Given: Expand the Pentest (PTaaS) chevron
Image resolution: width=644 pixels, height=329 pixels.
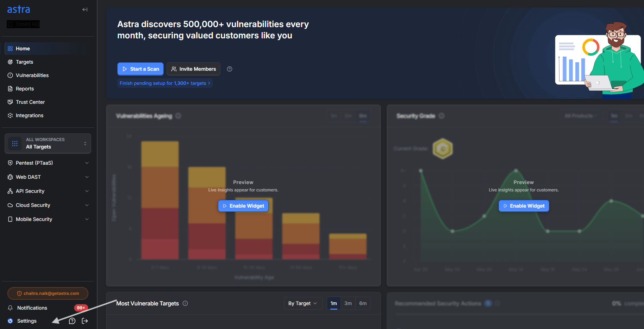Looking at the screenshot, I should [87, 163].
